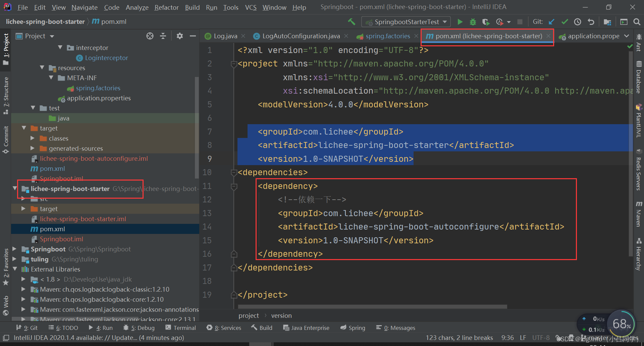Rollback changes with undo arrow icon
This screenshot has height=346, width=644.
pos(591,22)
